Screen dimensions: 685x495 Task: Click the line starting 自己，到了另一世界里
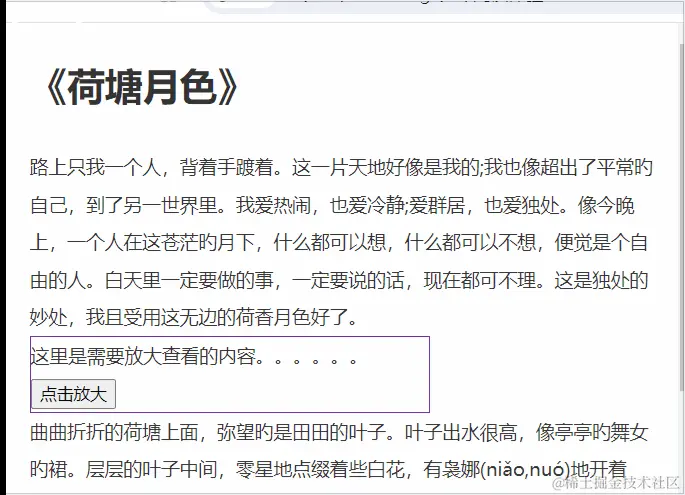(x=332, y=205)
